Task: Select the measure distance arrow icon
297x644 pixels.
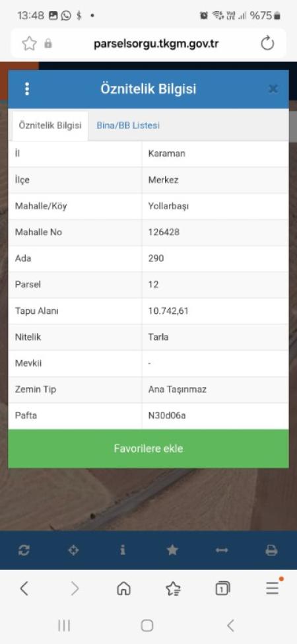Action: tap(222, 550)
